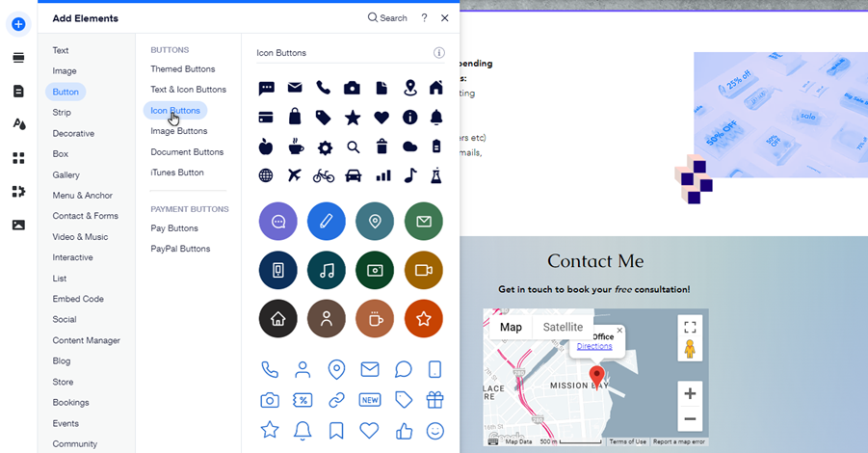The height and width of the screenshot is (453, 868).
Task: Open the Themed Buttons section
Action: [x=182, y=69]
